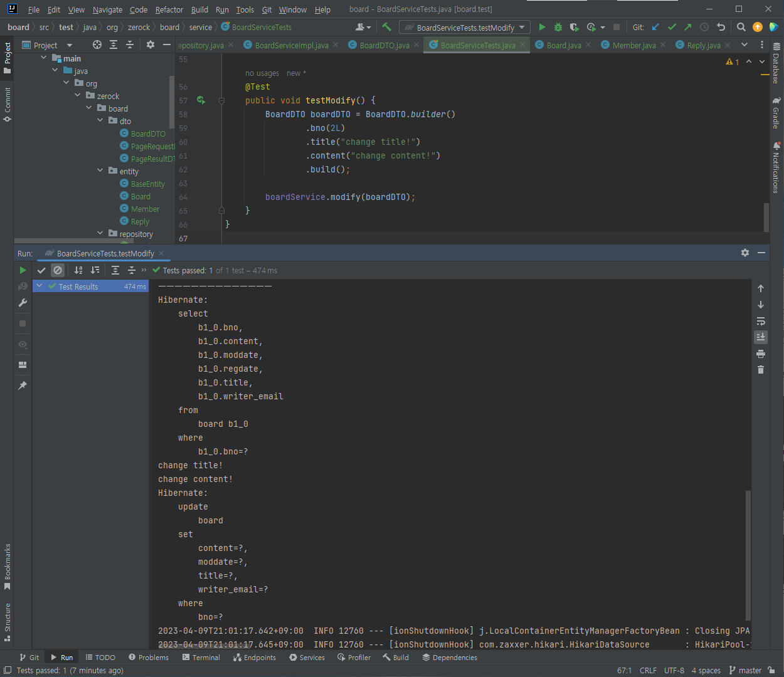
Task: Click the run gutter icon beside testModify
Action: tap(201, 100)
